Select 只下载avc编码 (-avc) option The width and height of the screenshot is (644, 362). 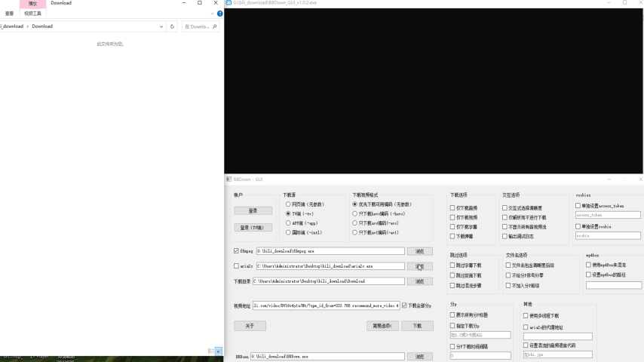[x=376, y=223]
